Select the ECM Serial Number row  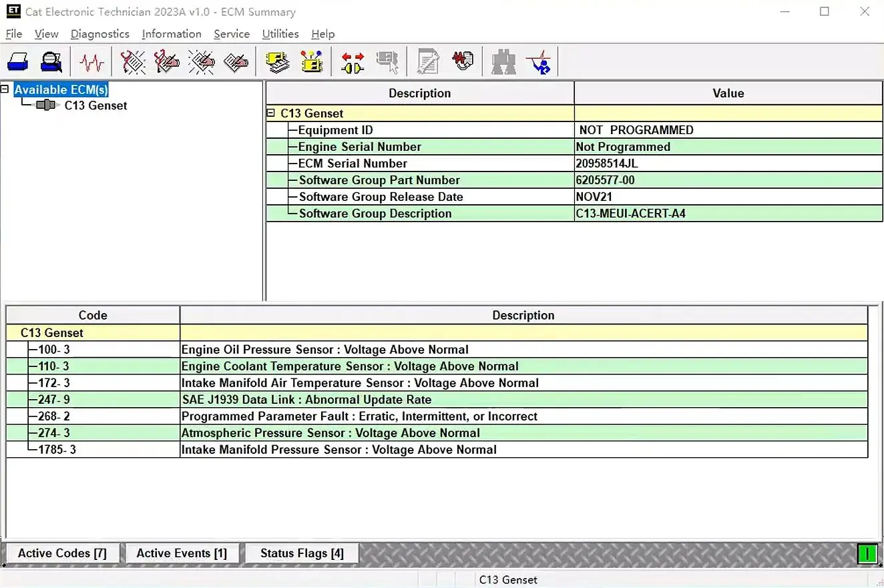pos(574,164)
